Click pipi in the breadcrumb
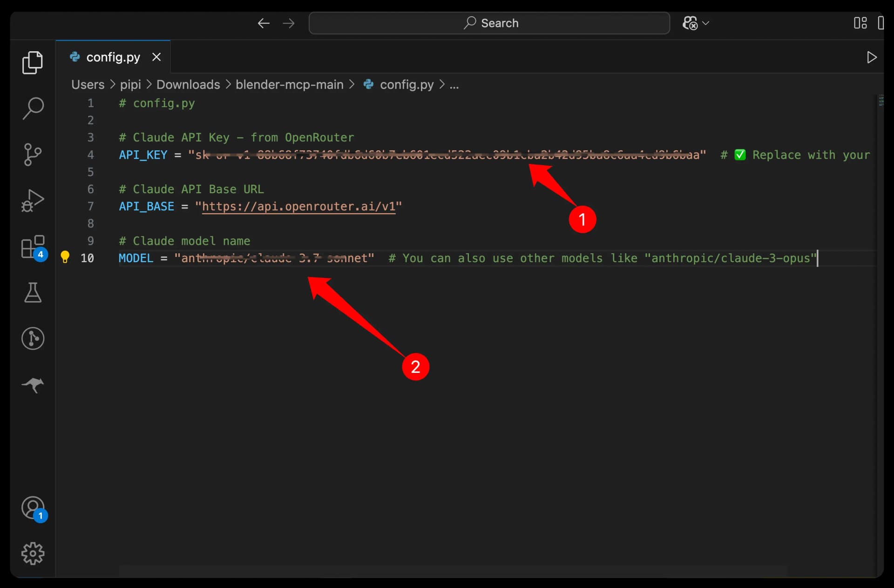 pos(130,84)
